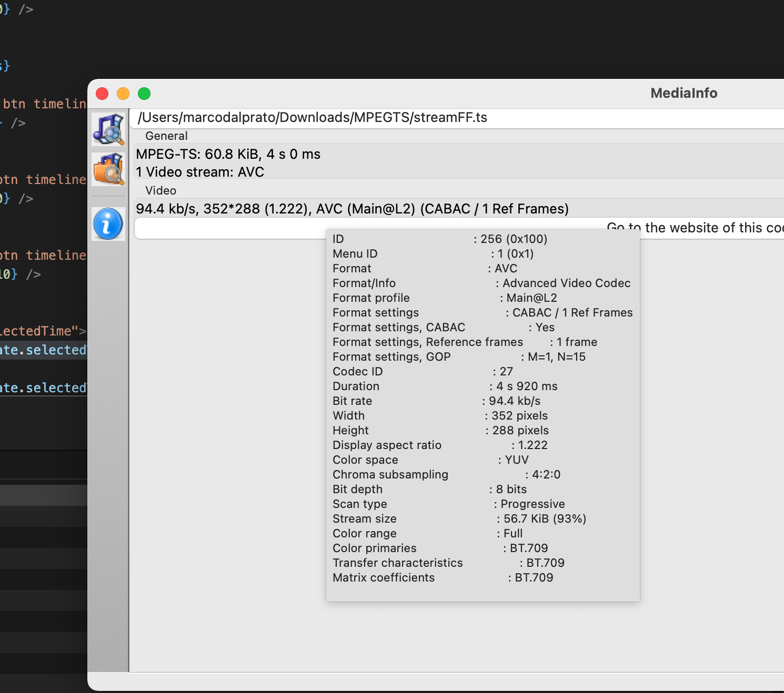The width and height of the screenshot is (784, 693).
Task: Click the Duration row showing 4 s 920 ms
Action: 445,386
